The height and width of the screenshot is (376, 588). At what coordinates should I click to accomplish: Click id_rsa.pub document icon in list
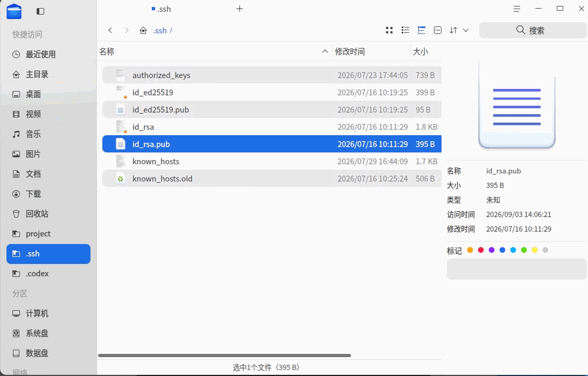[121, 144]
